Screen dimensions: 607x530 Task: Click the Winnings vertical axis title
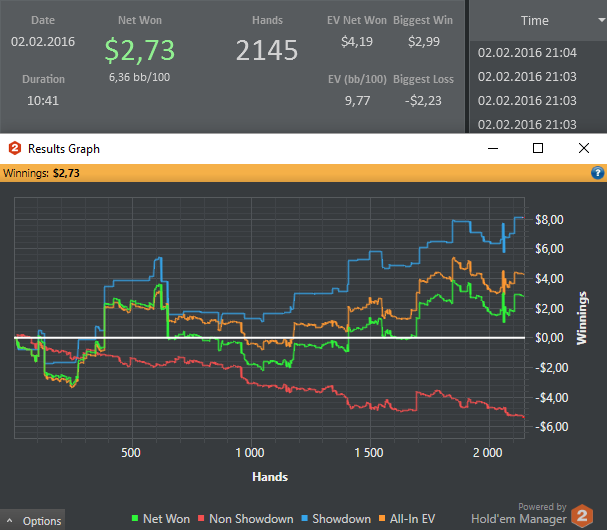pos(581,318)
